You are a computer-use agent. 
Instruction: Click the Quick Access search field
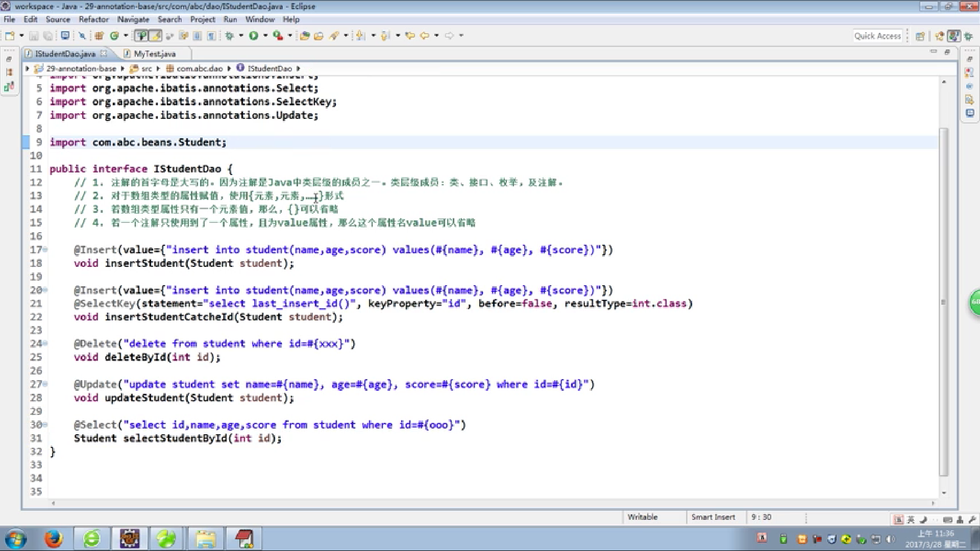(x=878, y=36)
